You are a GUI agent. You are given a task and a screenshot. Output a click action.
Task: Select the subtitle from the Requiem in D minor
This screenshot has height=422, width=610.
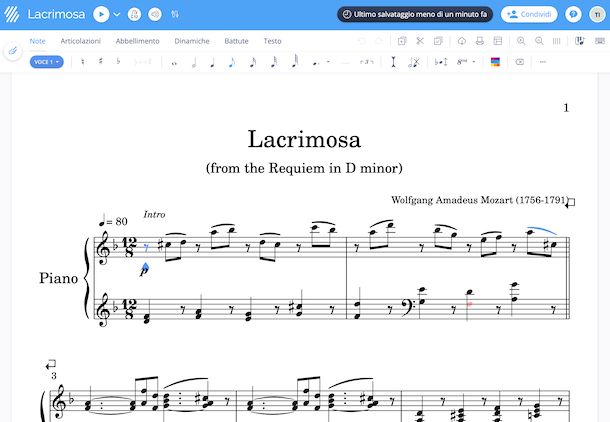point(304,168)
